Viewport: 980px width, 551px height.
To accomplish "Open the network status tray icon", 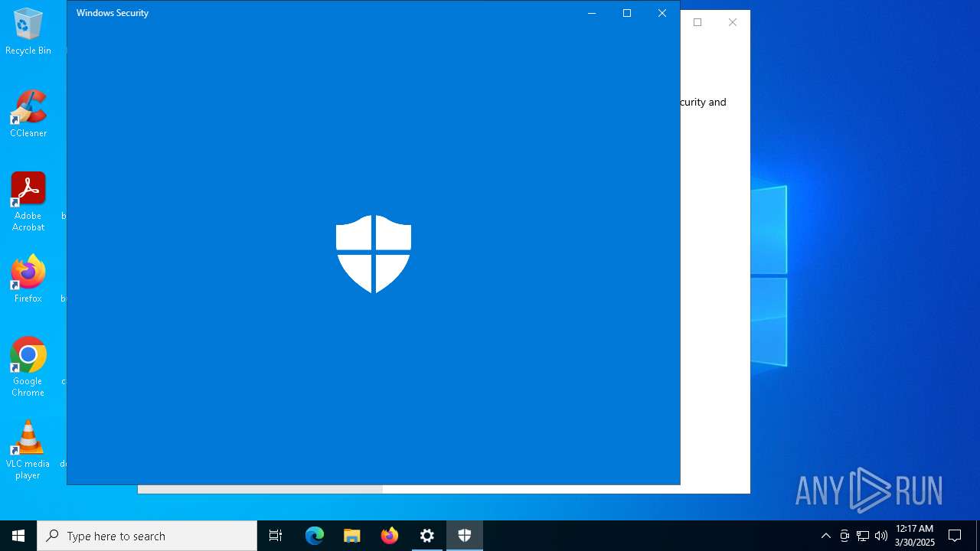I will 863,536.
